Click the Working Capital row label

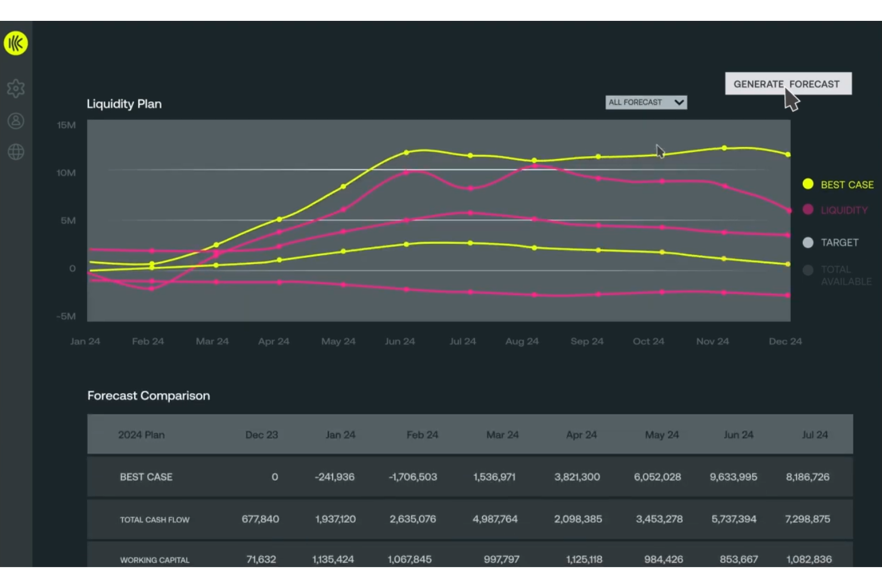click(155, 560)
